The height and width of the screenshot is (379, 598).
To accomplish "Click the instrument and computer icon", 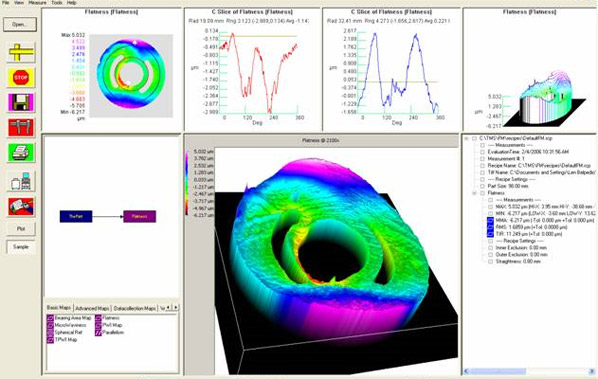I will (x=21, y=181).
